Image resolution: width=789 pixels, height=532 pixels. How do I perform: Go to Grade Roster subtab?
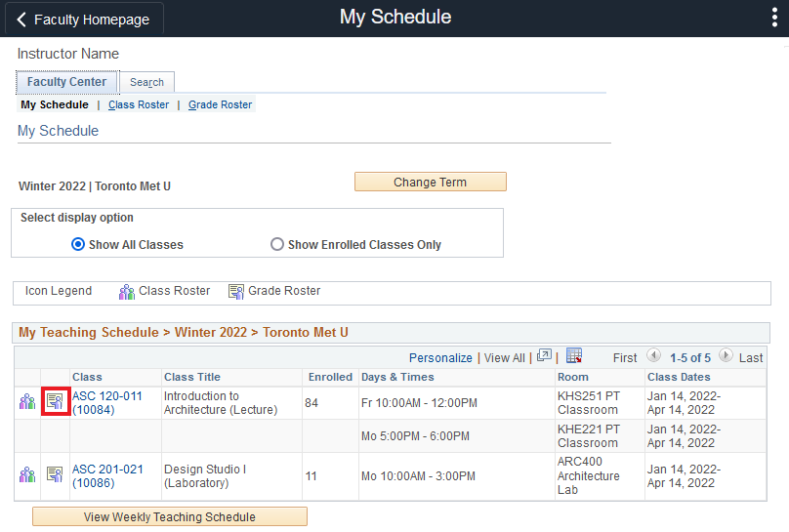tap(220, 105)
